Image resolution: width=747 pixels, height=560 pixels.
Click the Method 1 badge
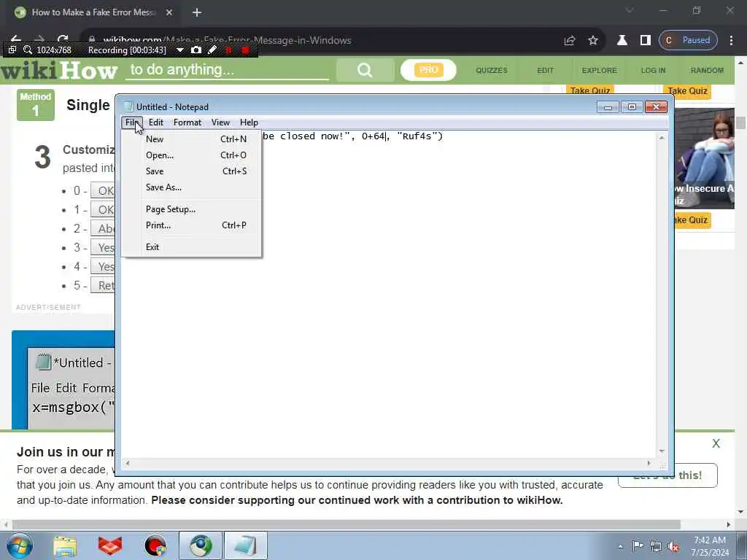pos(36,105)
